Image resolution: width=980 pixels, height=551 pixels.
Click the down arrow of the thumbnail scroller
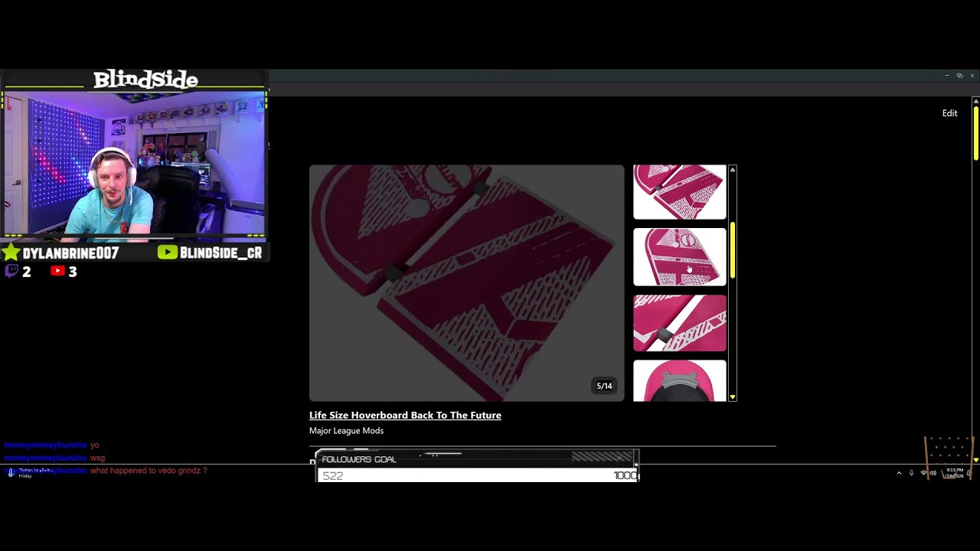733,397
